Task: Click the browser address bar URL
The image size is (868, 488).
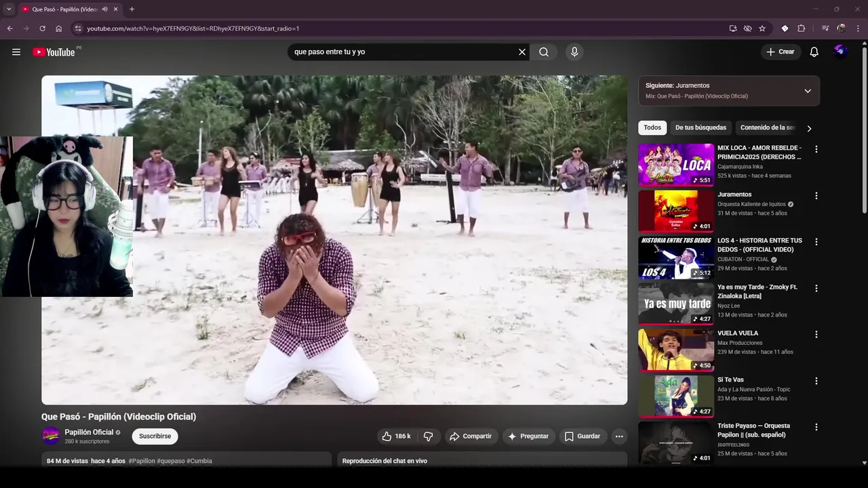Action: coord(193,28)
